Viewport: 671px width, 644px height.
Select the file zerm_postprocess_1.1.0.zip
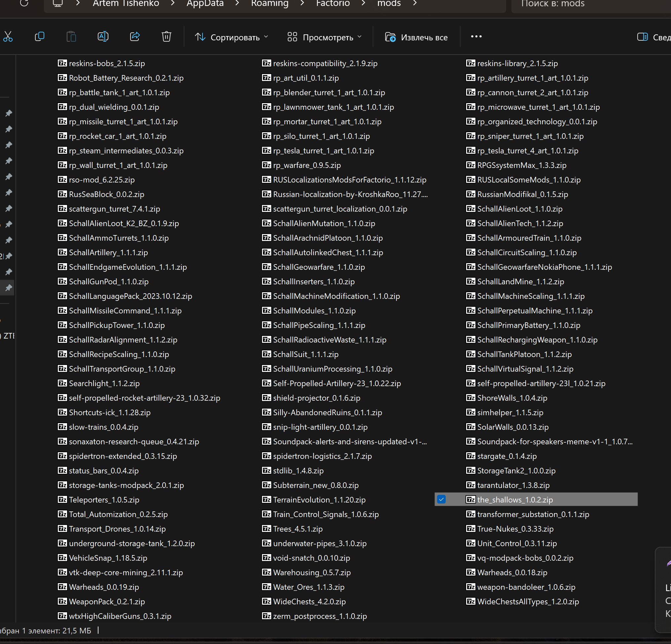(x=320, y=616)
